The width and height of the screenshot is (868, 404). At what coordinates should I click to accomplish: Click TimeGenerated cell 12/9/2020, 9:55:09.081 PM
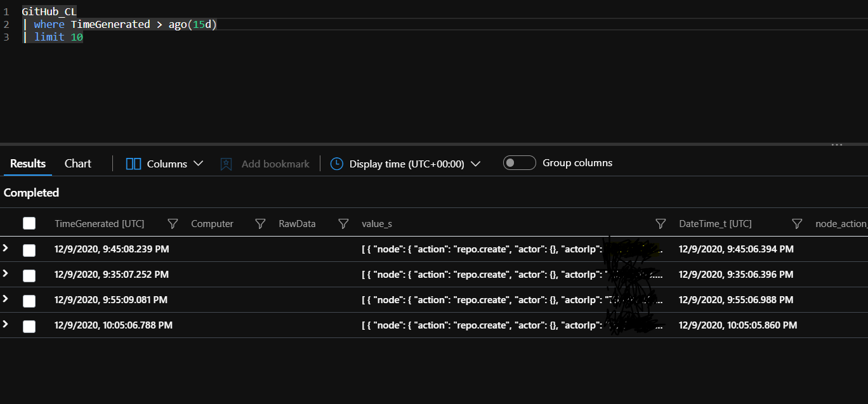(111, 300)
